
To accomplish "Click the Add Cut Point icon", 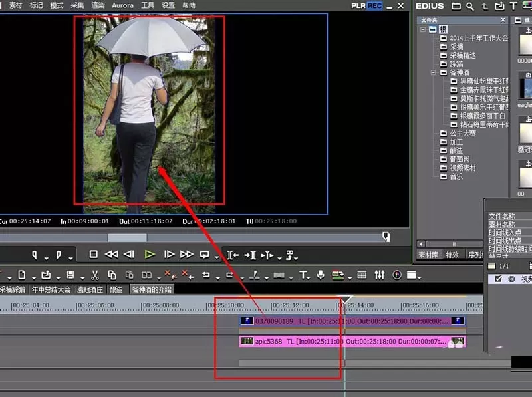I will pos(255,275).
